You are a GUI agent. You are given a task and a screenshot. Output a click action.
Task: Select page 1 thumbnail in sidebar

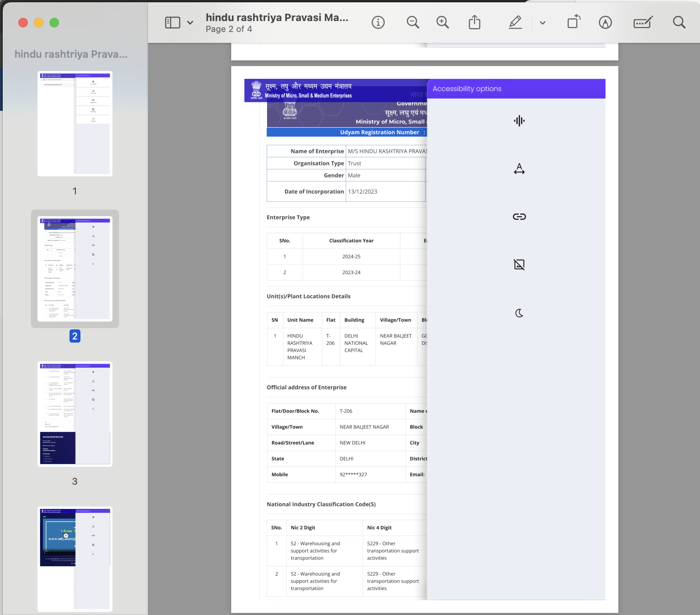coord(75,124)
